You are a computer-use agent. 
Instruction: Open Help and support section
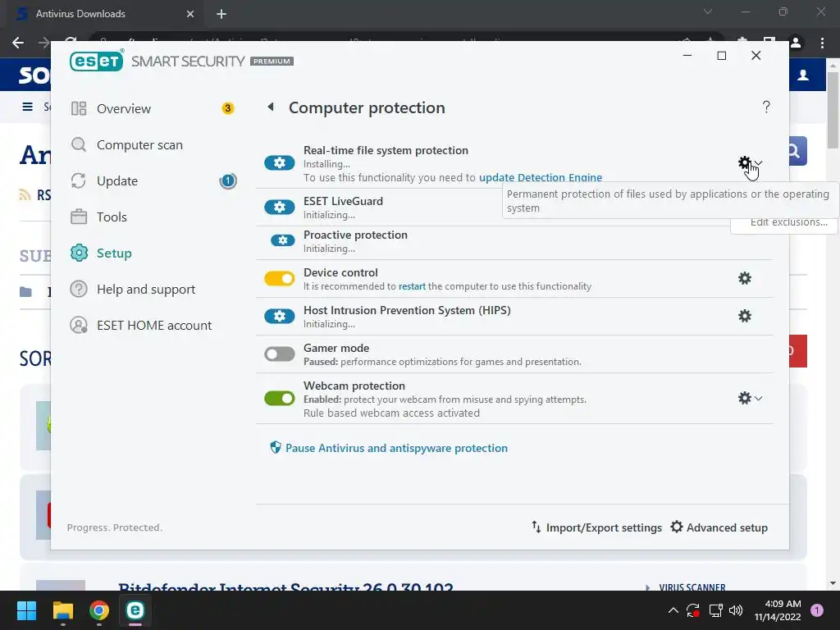pyautogui.click(x=146, y=290)
